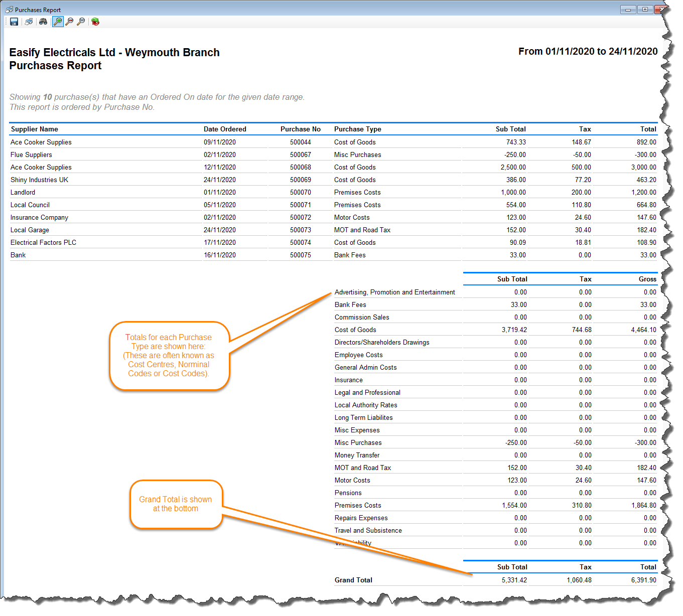Reset zoom to actual size 1:1
This screenshot has height=616, width=683.
pos(81,22)
